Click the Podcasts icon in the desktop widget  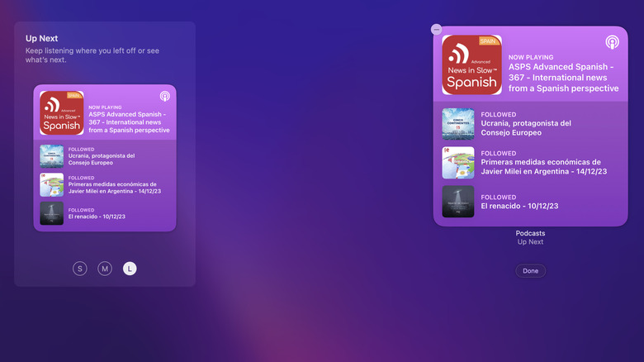(613, 42)
